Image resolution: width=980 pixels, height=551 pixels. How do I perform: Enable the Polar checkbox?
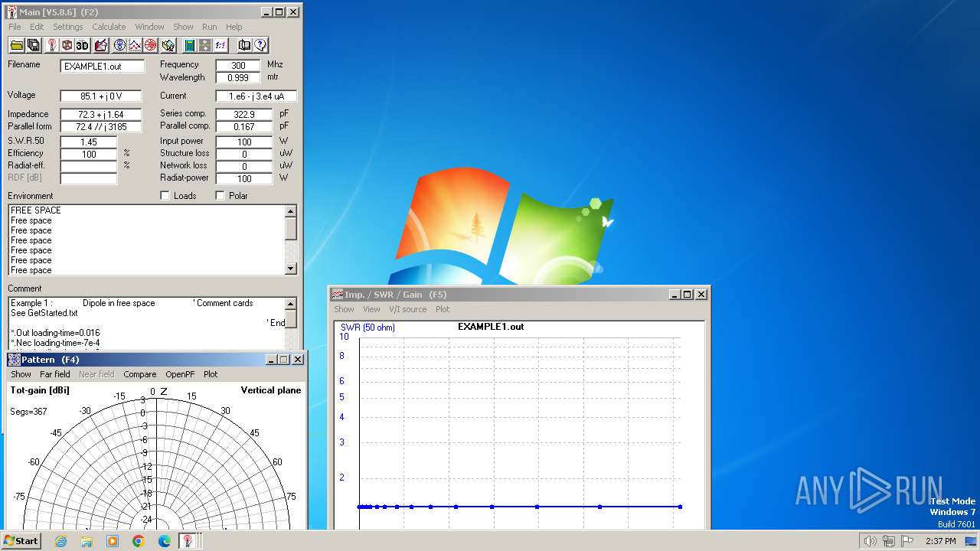point(220,196)
